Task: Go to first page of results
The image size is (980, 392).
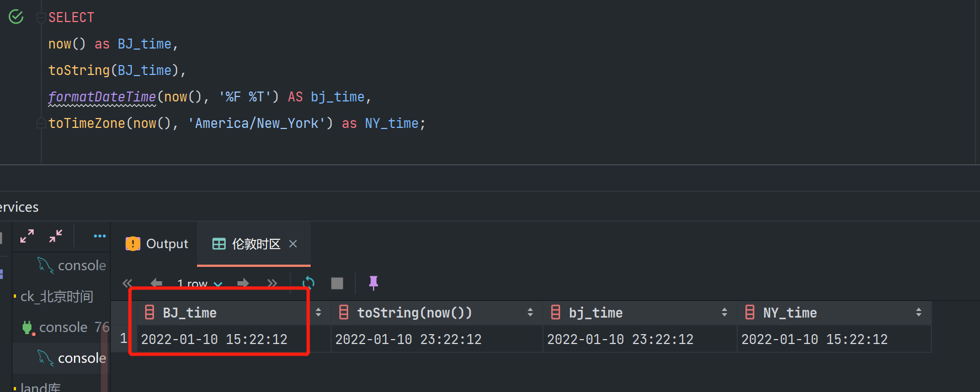Action: pos(127,283)
